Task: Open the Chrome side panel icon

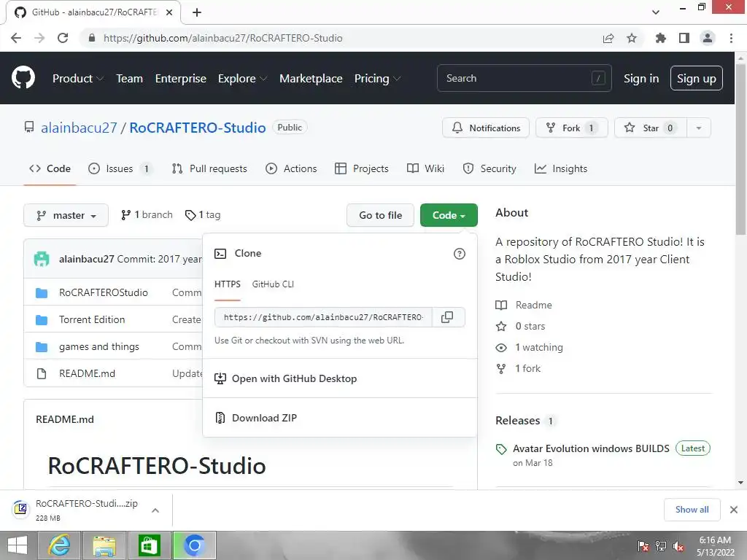Action: pyautogui.click(x=684, y=38)
